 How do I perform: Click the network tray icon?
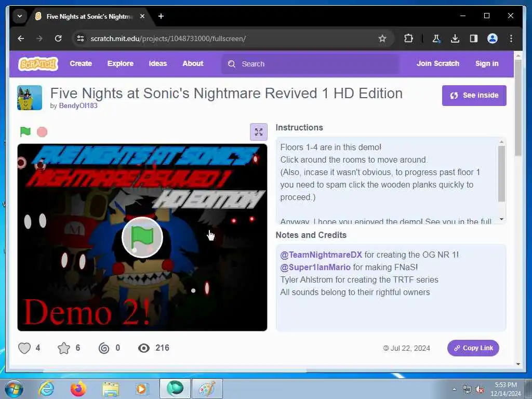[x=467, y=390]
